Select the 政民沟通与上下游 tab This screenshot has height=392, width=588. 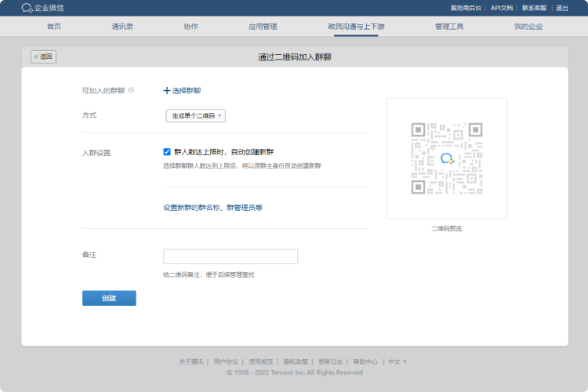pos(356,26)
